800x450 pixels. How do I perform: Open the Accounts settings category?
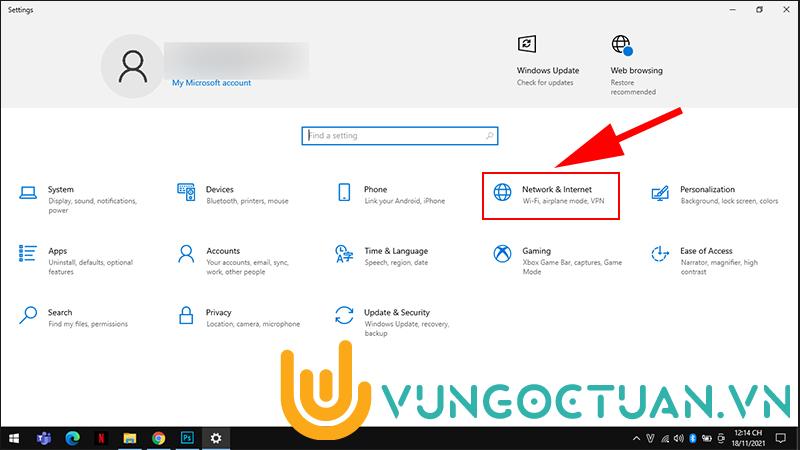(233, 261)
